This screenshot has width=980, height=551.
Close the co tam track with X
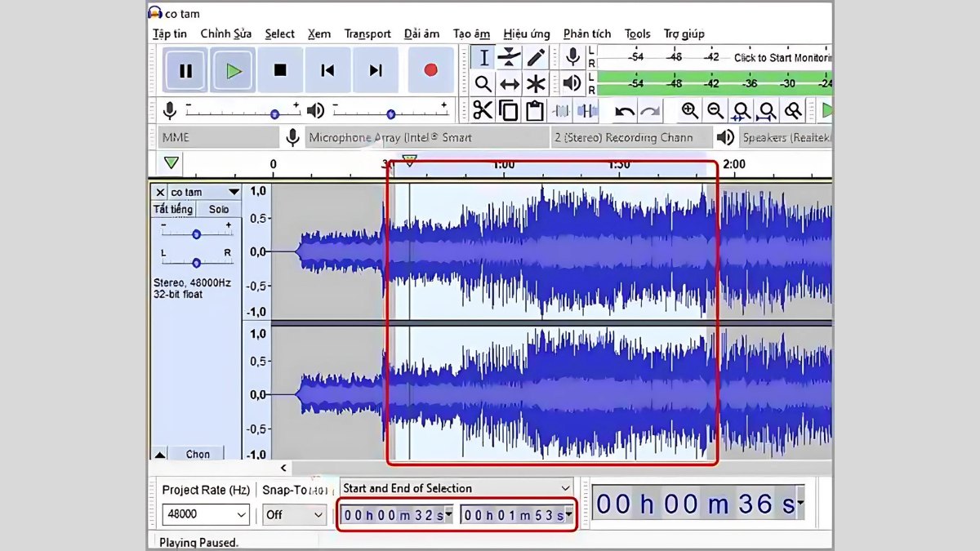160,193
